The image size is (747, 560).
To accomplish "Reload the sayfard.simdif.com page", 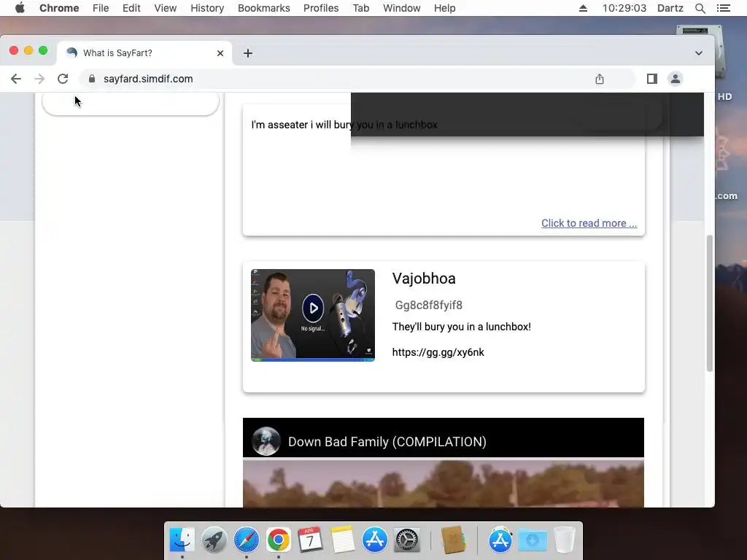I will click(x=63, y=79).
